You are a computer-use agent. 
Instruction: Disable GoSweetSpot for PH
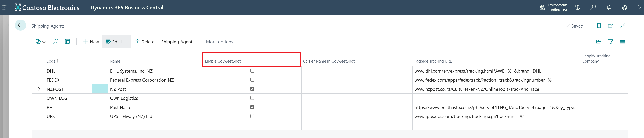(252, 107)
